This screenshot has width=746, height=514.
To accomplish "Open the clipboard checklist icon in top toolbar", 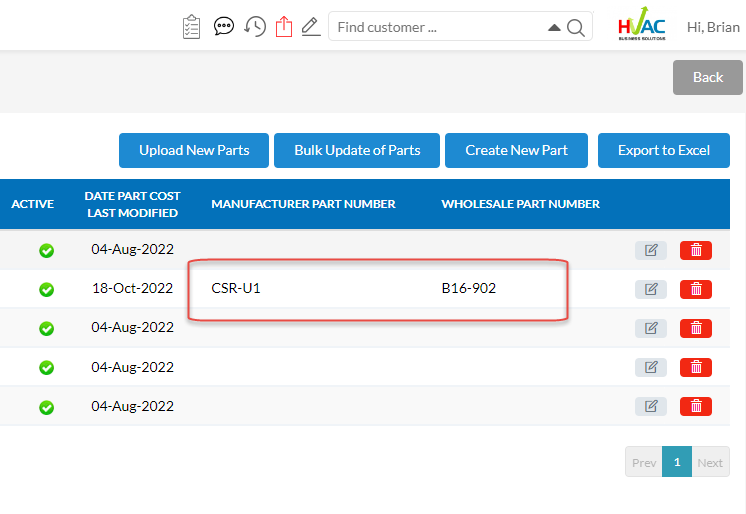I will [192, 27].
